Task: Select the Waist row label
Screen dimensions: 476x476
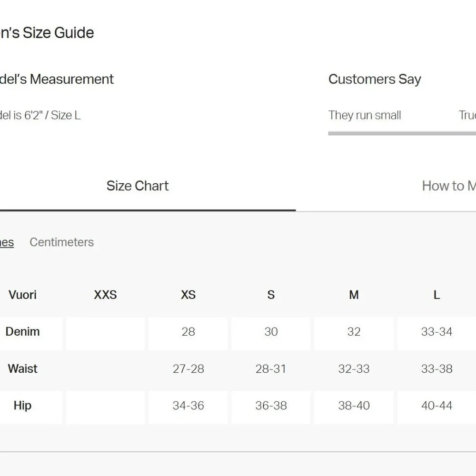Action: pos(22,368)
